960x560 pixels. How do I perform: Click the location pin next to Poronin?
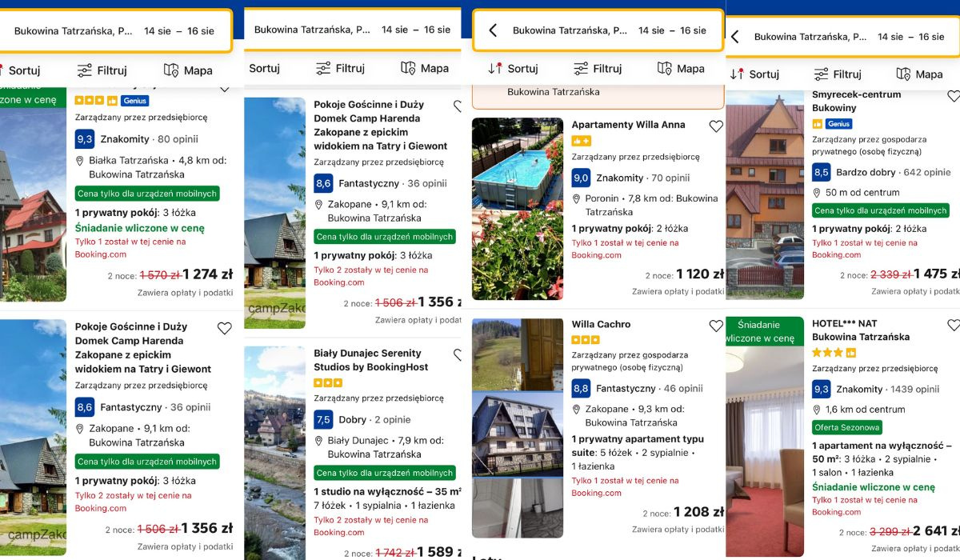[x=576, y=198]
